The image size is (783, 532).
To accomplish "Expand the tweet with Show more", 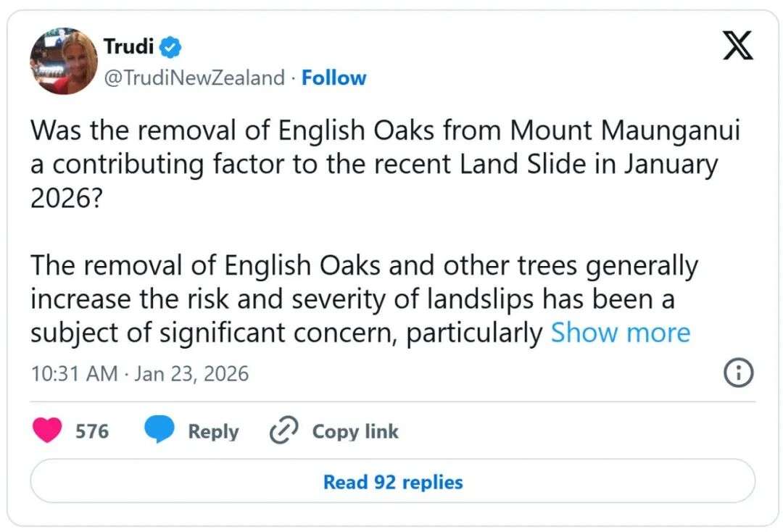I will point(621,333).
